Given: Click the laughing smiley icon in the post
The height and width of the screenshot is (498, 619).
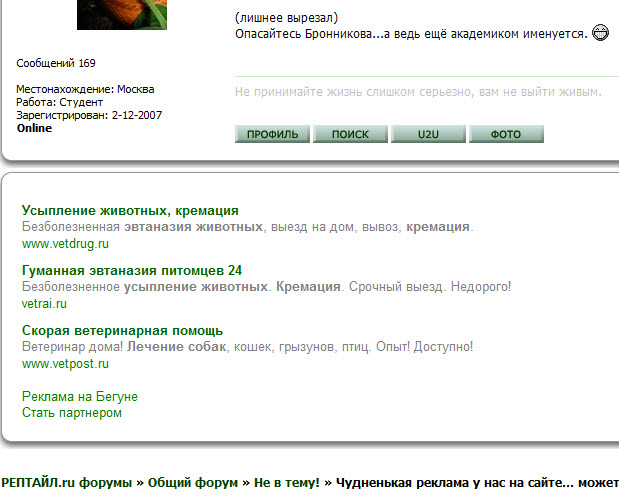Looking at the screenshot, I should [600, 33].
